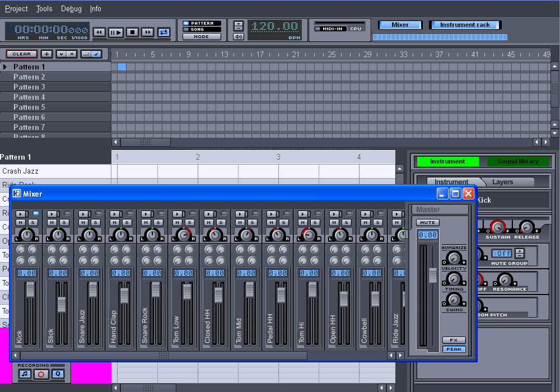Click the Release knob in instrument editor

(x=526, y=227)
